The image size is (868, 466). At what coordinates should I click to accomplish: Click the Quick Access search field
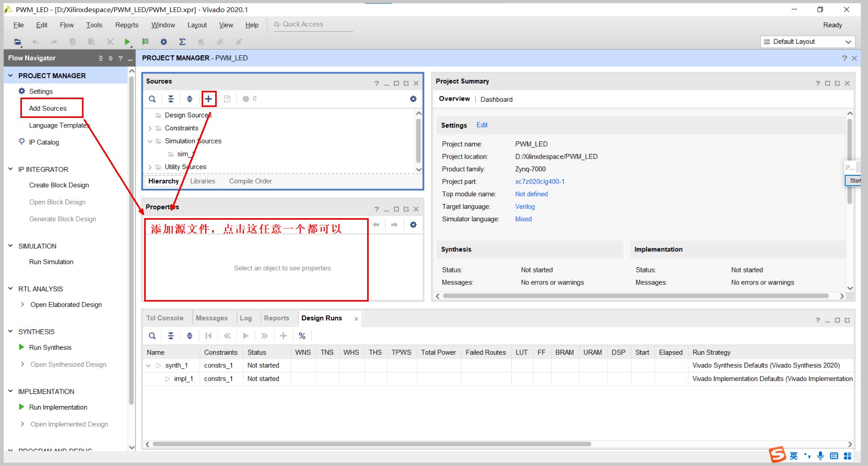313,25
